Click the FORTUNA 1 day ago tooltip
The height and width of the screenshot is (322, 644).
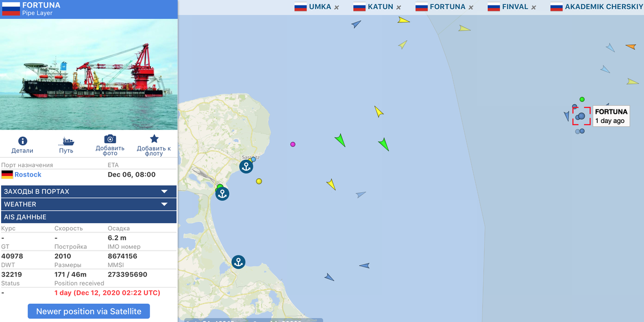pos(611,116)
